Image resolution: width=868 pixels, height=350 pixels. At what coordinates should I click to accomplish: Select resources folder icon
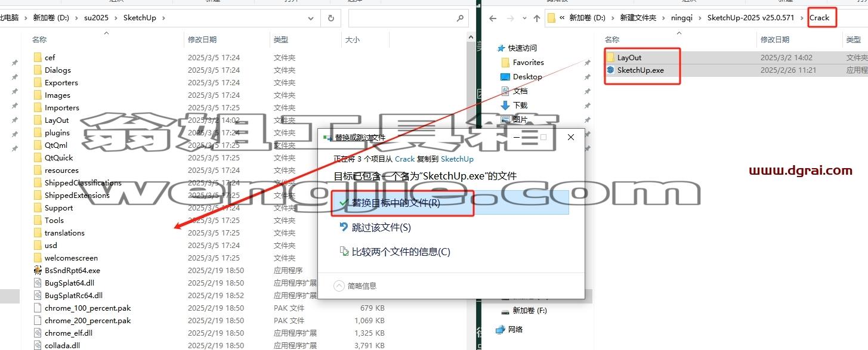click(38, 170)
